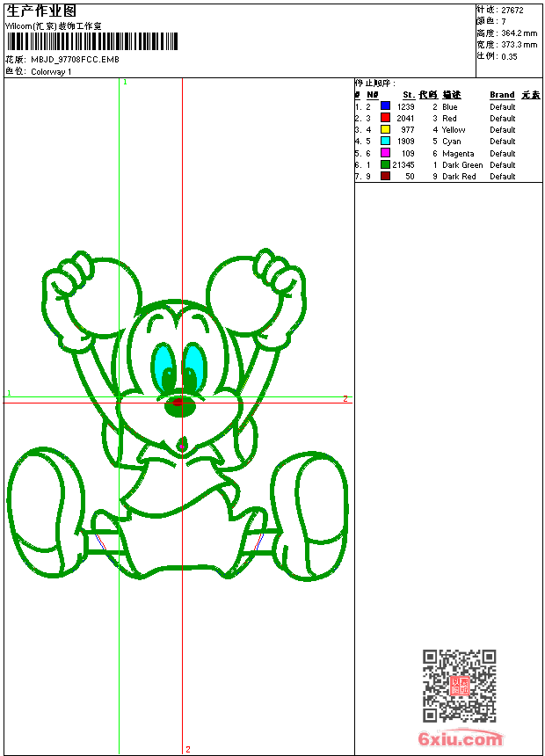Click the St. column header

[409, 95]
